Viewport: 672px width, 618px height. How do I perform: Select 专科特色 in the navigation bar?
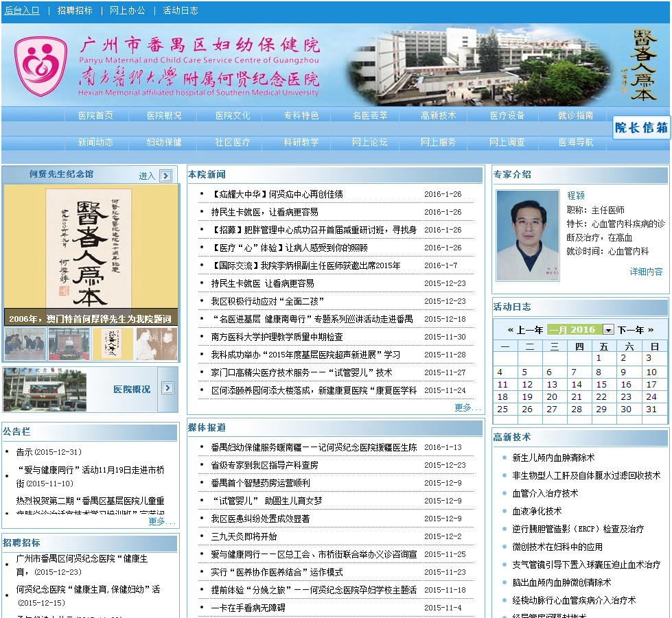tap(301, 115)
